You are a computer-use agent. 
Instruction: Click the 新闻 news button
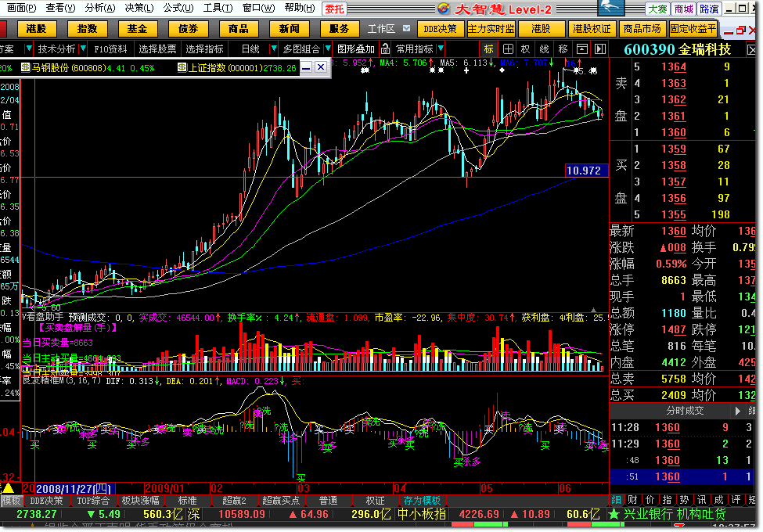pos(289,29)
